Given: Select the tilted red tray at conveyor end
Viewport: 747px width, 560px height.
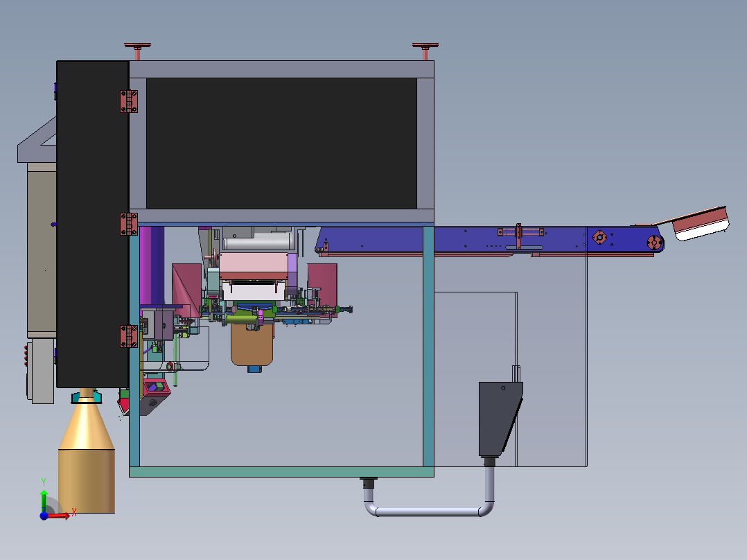Looking at the screenshot, I should pos(701,223).
